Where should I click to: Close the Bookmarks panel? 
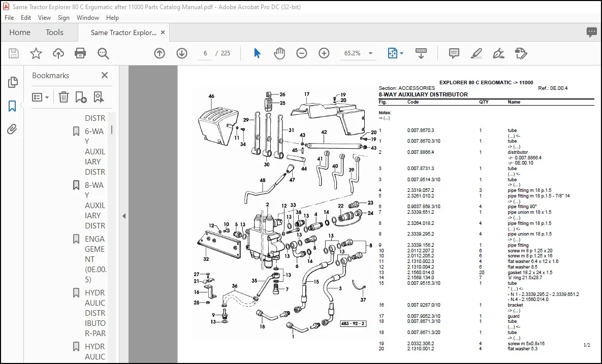click(105, 75)
